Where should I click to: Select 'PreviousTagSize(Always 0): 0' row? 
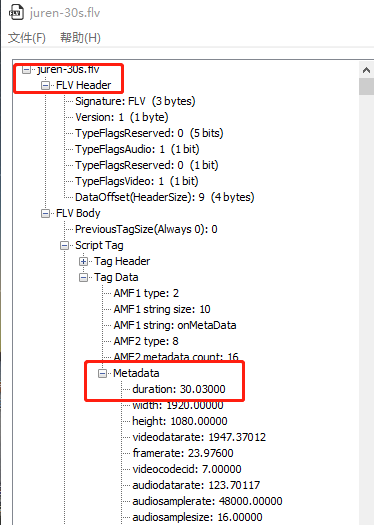tap(146, 229)
